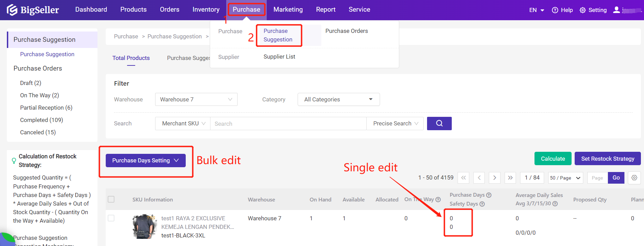The image size is (644, 246).
Task: Click the Average Daily Sales help icon
Action: 555,204
